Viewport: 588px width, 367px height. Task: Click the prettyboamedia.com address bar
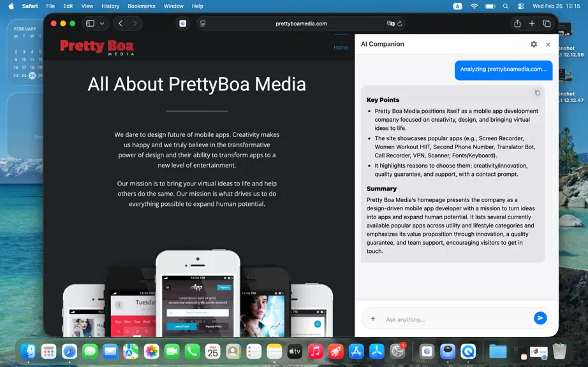click(301, 24)
